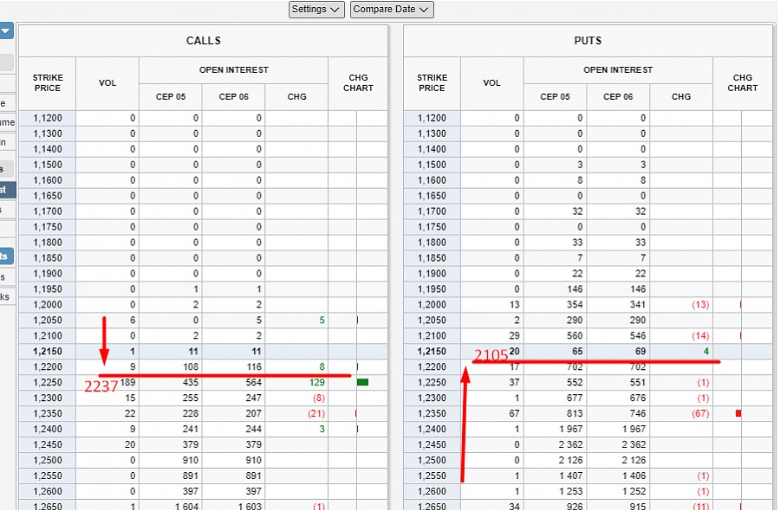Open the Settings dropdown

pos(316,9)
